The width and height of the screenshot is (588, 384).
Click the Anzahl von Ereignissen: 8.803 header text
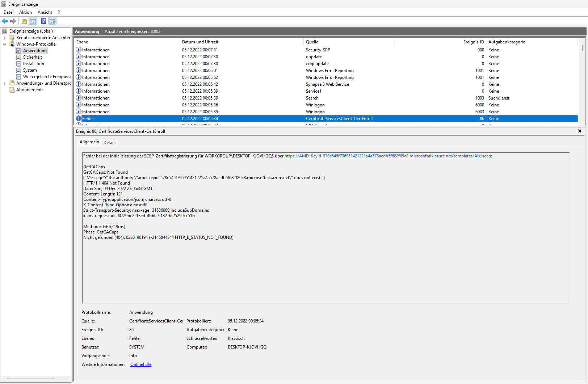pyautogui.click(x=133, y=31)
